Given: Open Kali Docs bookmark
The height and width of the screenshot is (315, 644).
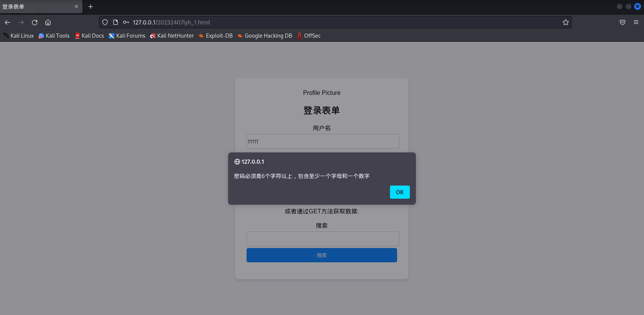Looking at the screenshot, I should click(x=89, y=36).
